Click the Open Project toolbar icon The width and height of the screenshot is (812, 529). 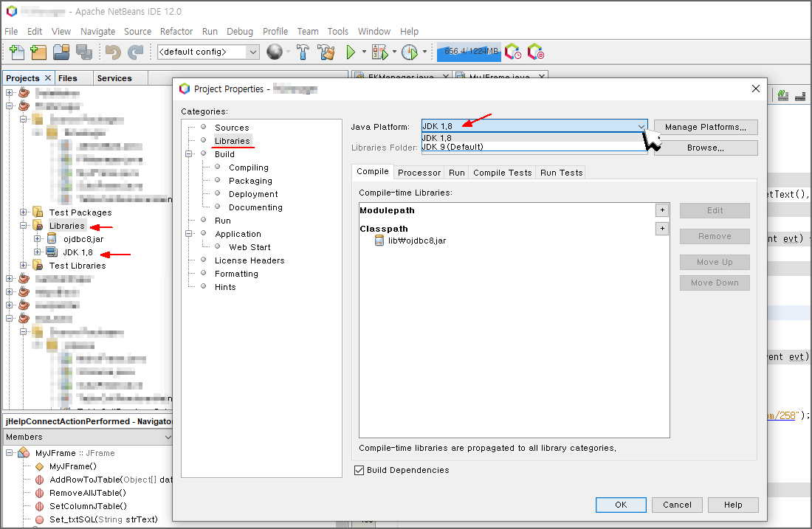pos(61,52)
